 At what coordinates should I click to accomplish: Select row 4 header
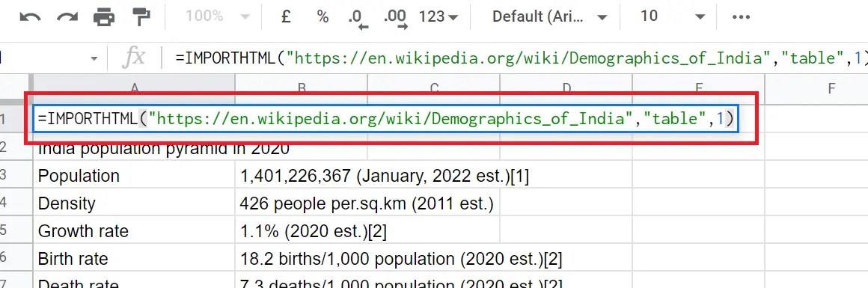(x=16, y=203)
